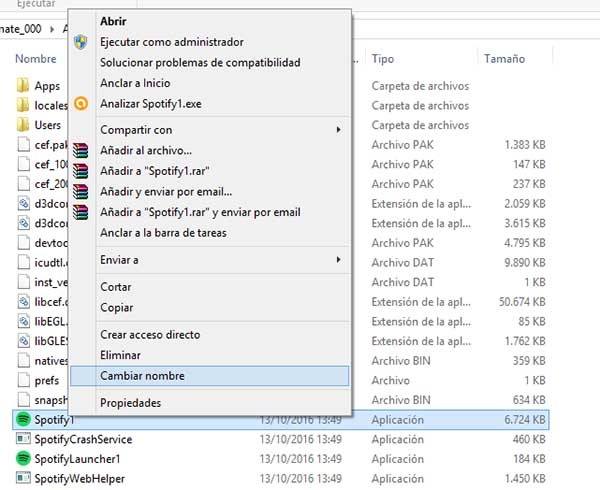The image size is (600, 490).
Task: Choose Cambiar nombre from the context menu
Action: coord(142,376)
